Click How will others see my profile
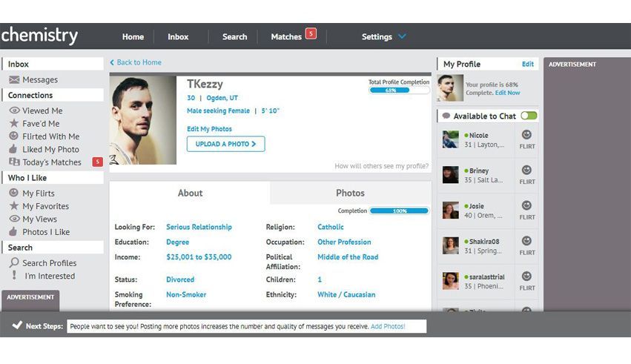Viewport: 631px width, 364px height. click(382, 166)
